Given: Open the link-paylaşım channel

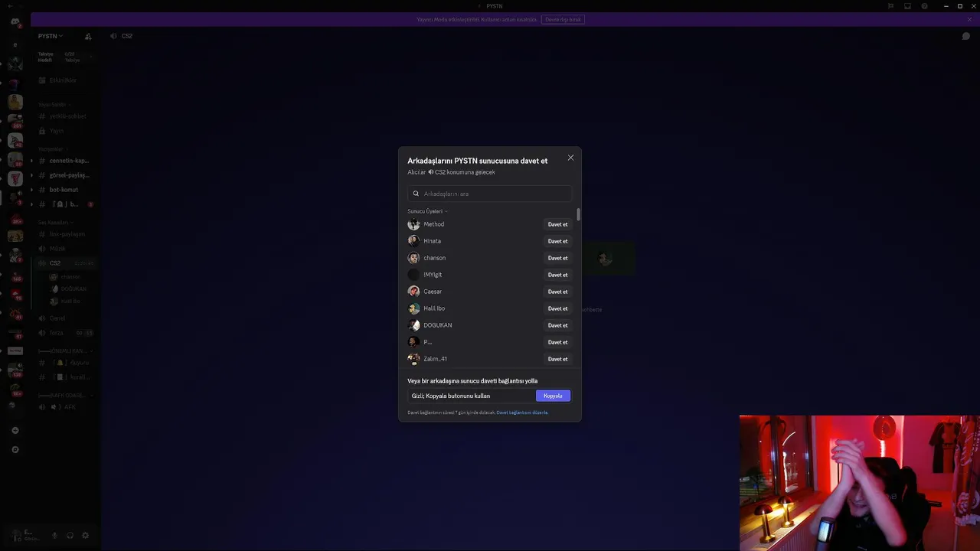Looking at the screenshot, I should coord(65,234).
